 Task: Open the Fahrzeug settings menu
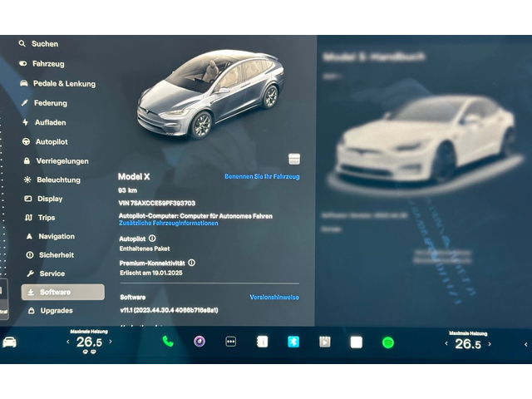tap(42, 64)
